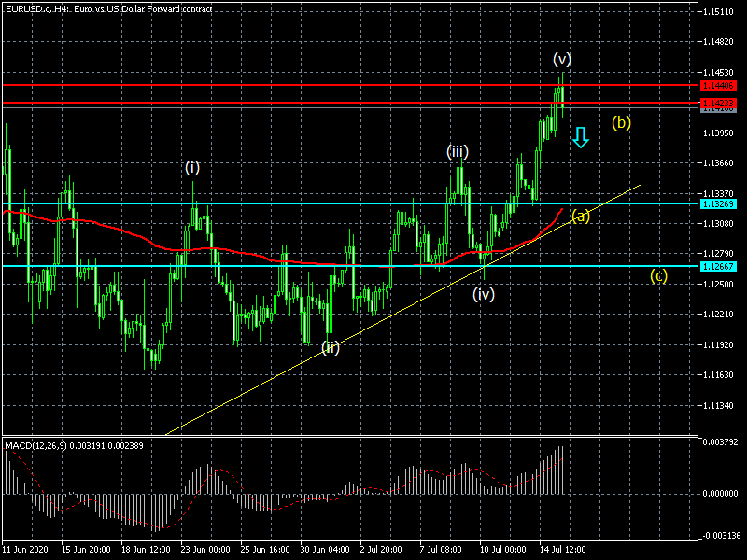Select the (iv) wave label
The image size is (747, 560).
tap(484, 294)
